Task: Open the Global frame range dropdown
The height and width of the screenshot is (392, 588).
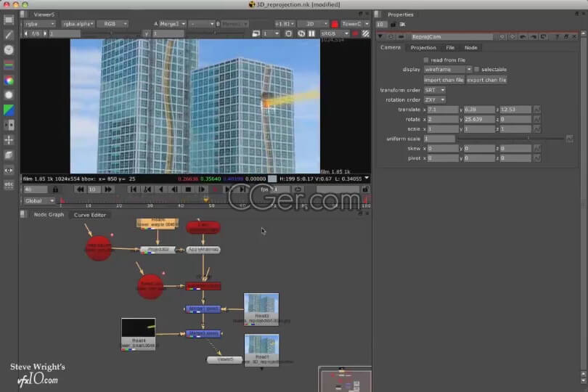Action: coord(39,200)
